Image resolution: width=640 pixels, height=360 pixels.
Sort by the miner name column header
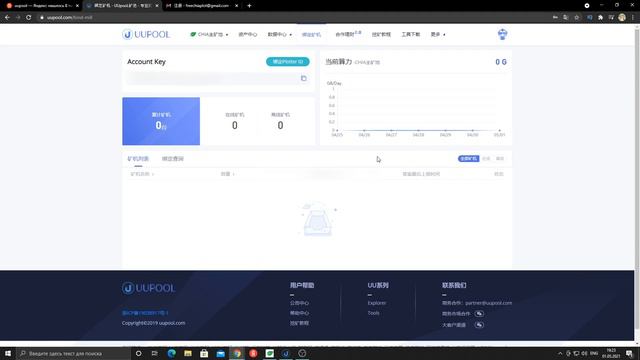pos(142,174)
